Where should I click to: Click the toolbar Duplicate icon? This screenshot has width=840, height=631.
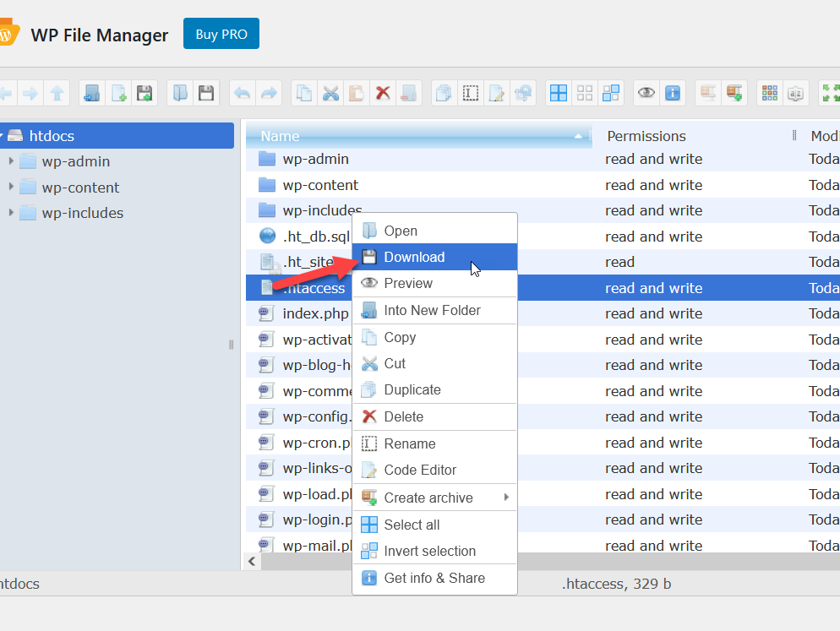pyautogui.click(x=445, y=94)
